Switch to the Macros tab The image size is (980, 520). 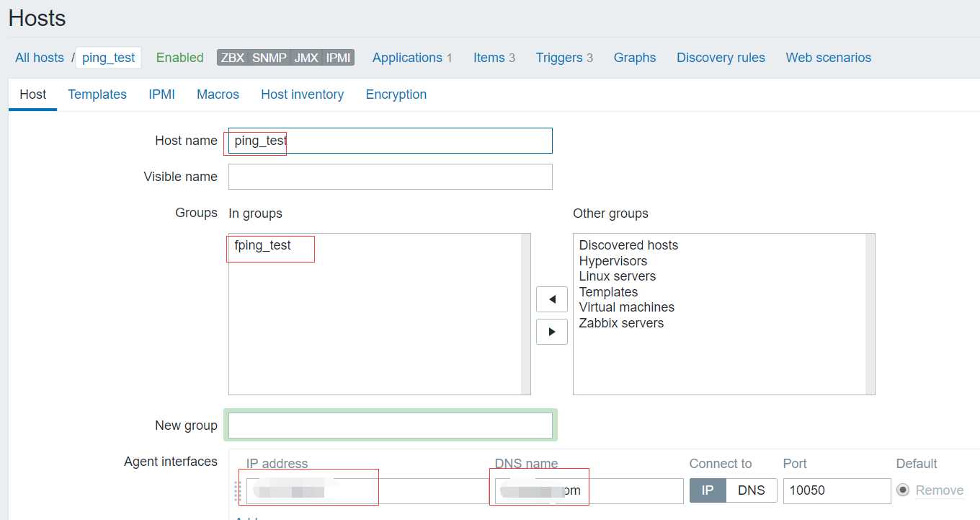[218, 94]
